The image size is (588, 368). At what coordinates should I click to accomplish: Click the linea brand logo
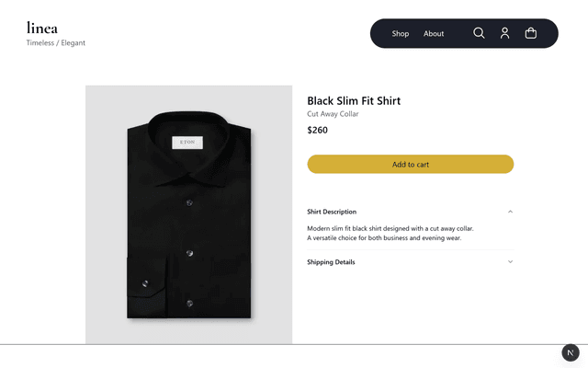coord(42,28)
